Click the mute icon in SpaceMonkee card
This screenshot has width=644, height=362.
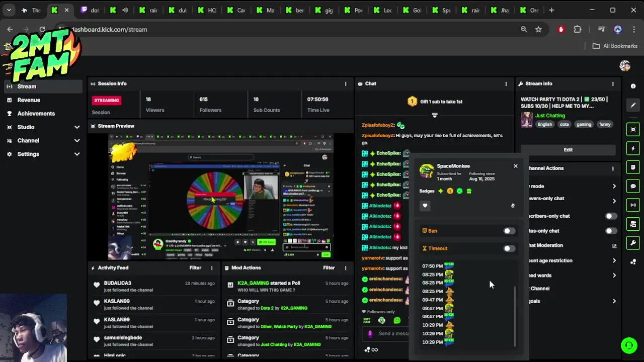513,206
